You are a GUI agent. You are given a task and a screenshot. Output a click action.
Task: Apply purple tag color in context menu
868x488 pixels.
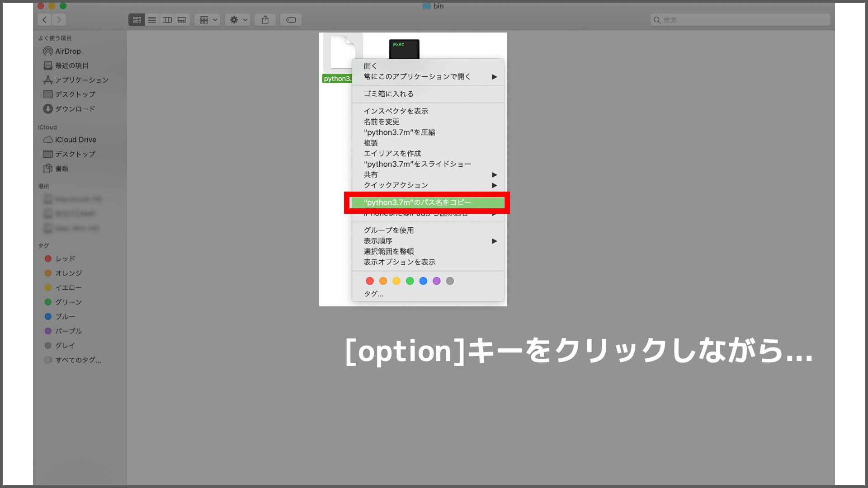pyautogui.click(x=437, y=281)
